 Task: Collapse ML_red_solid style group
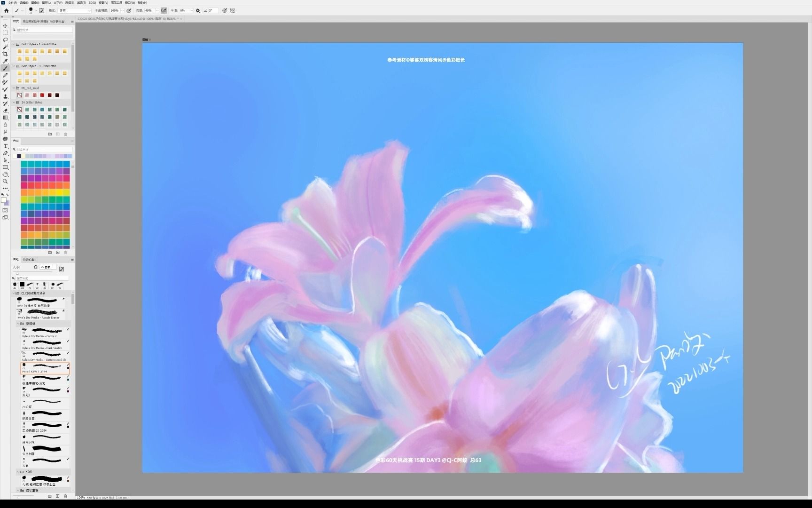14,88
